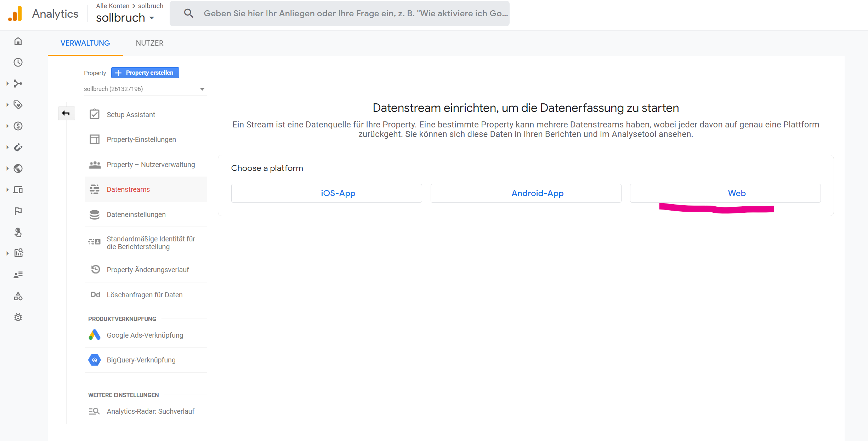Click the Property-Einstellungen layout icon
Viewport: 868px width, 441px height.
(x=95, y=139)
